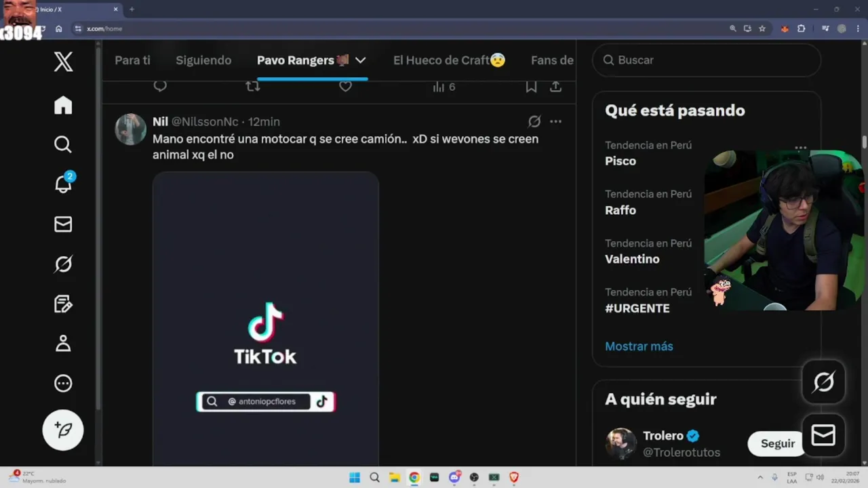Select the Pavo Rangers tab
Image resolution: width=868 pixels, height=488 pixels.
pyautogui.click(x=303, y=60)
